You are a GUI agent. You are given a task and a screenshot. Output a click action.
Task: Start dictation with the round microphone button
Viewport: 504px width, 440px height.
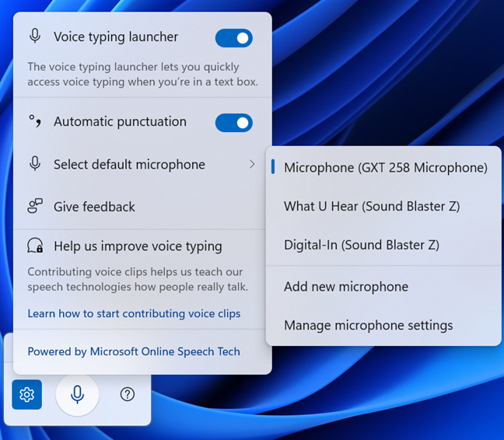coord(77,394)
